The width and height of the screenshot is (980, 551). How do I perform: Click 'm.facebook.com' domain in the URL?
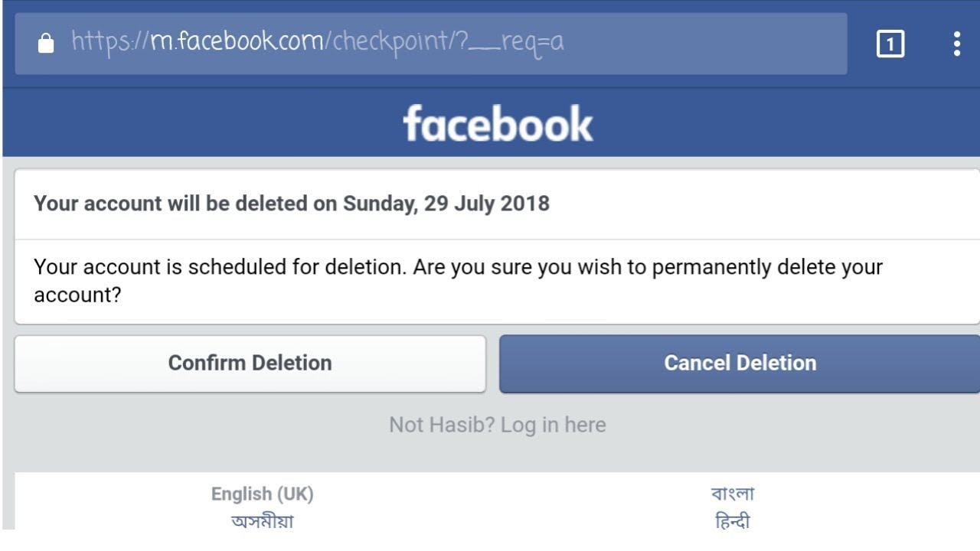pos(238,41)
